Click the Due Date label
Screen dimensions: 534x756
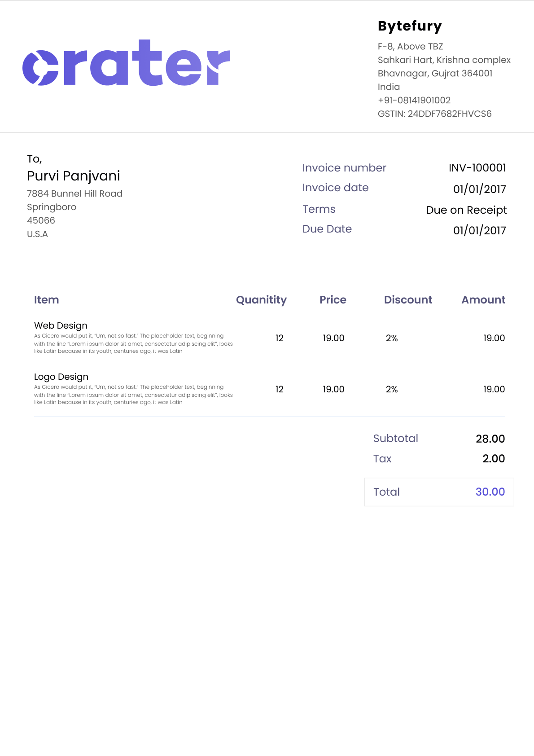coord(327,229)
